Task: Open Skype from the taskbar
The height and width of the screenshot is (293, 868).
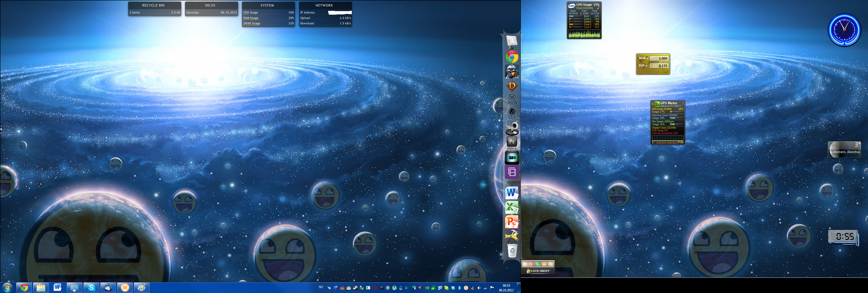Action: 91,288
